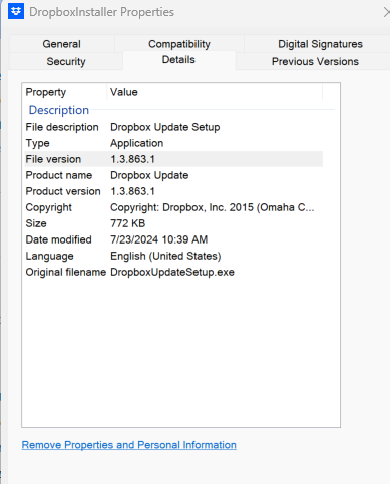Click the DropboxUpdateSetup.exe value
This screenshot has width=390, height=484.
[172, 272]
